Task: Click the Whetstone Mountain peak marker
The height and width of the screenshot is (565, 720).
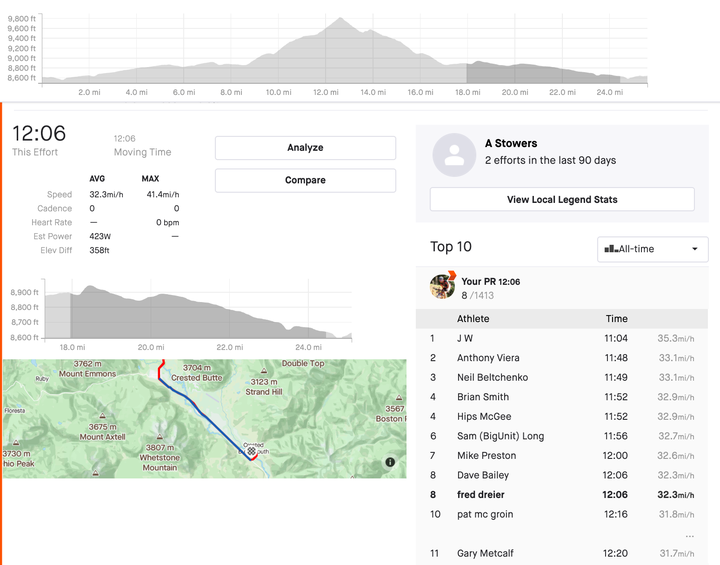Action: 159,436
